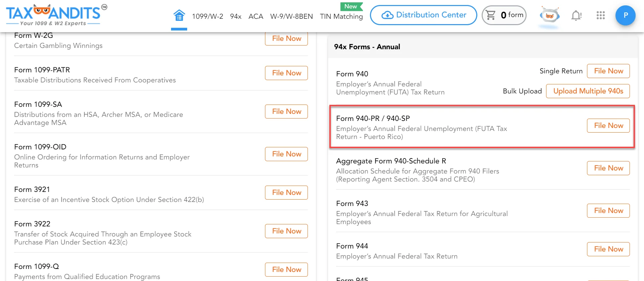This screenshot has height=281, width=644.
Task: File Now for Form 940-PR / 940-SP
Action: 608,126
